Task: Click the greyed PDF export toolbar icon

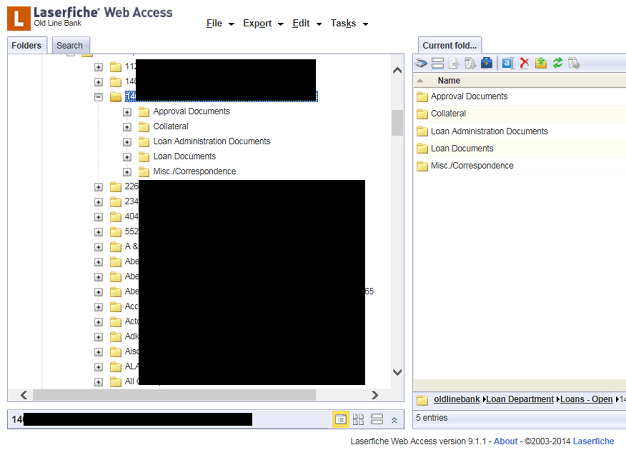Action: tap(470, 63)
